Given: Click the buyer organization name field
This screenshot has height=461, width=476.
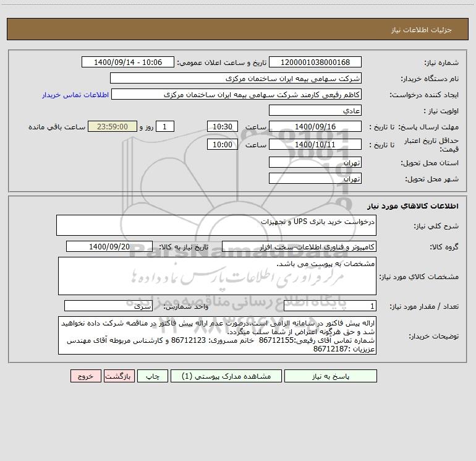Looking at the screenshot, I should 236,79.
